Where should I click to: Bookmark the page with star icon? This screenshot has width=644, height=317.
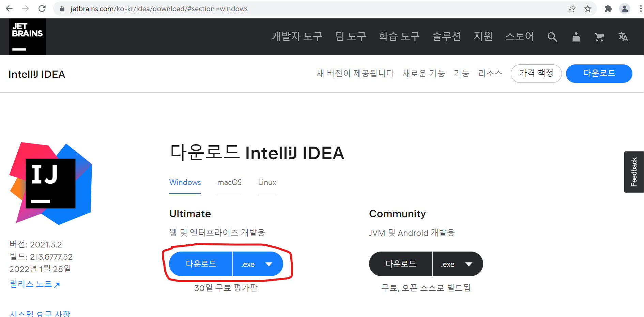tap(588, 9)
